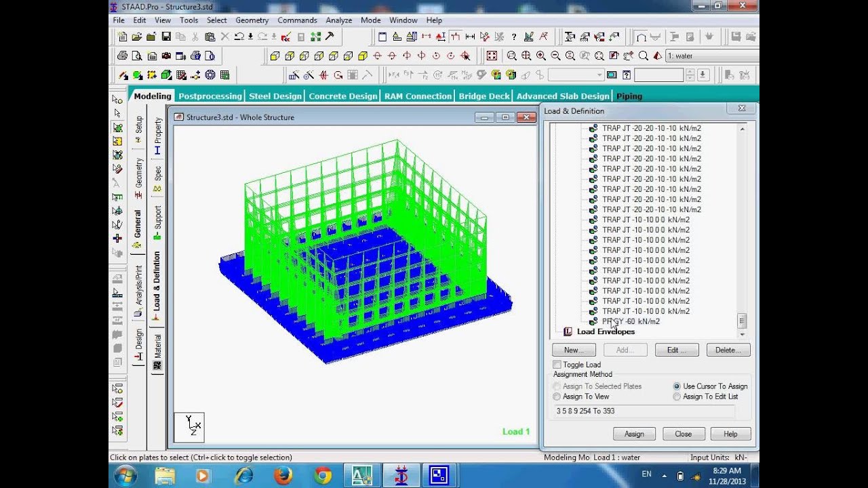Open Firefox from the taskbar
The width and height of the screenshot is (868, 488).
pos(283,476)
